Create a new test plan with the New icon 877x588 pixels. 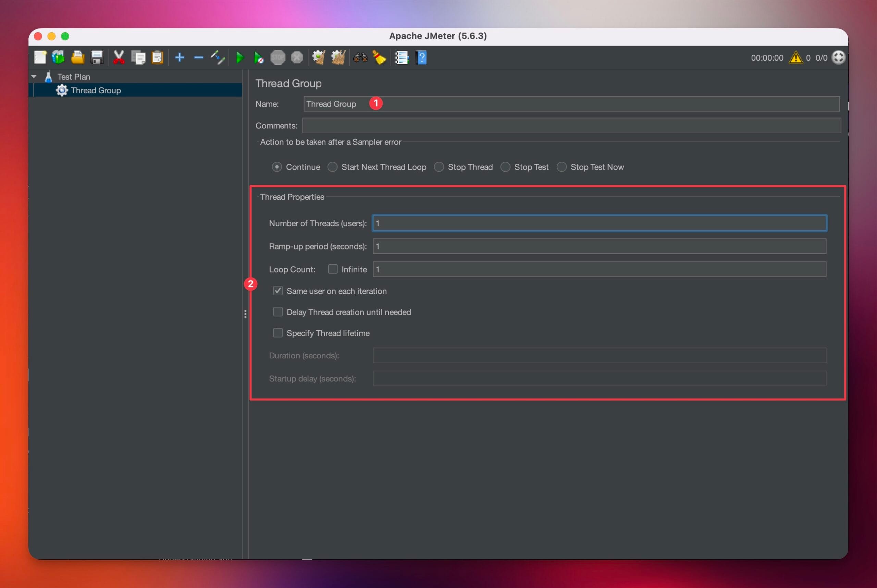click(40, 58)
